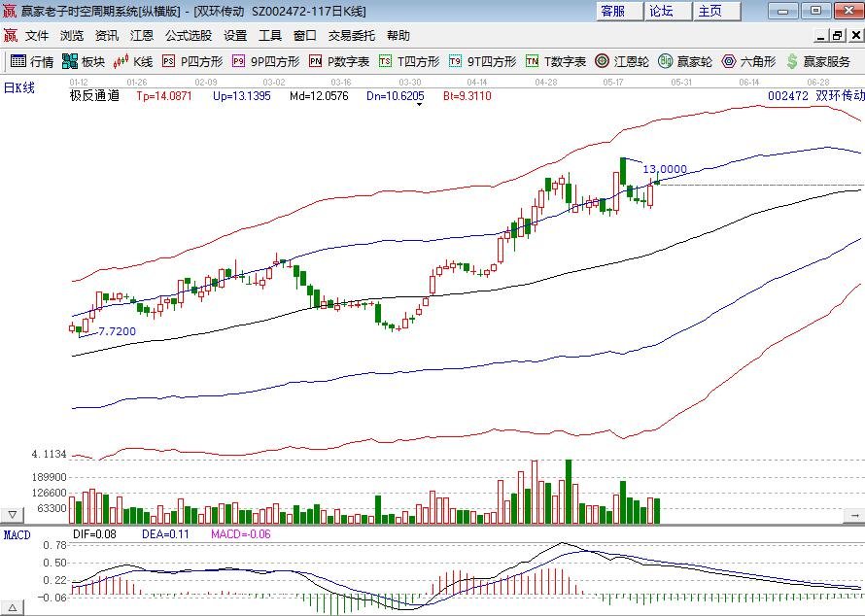Click the Bt=9.3110 value
The height and width of the screenshot is (616, 865).
click(x=467, y=96)
